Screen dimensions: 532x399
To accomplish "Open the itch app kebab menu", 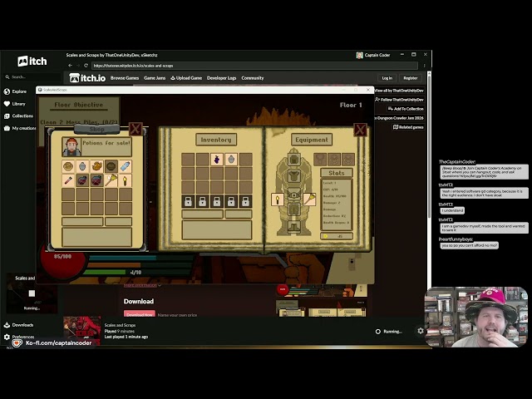I will click(x=424, y=66).
